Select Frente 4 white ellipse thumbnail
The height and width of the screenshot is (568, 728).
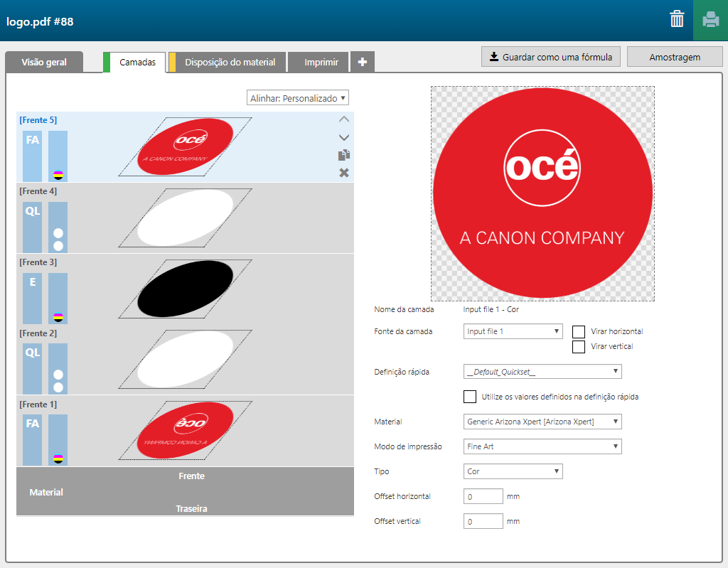[186, 218]
